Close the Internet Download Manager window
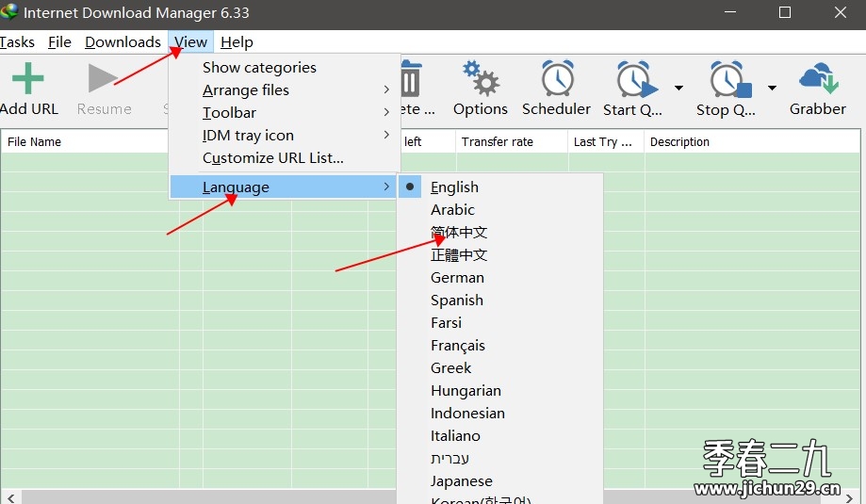This screenshot has width=866, height=504. [x=840, y=12]
